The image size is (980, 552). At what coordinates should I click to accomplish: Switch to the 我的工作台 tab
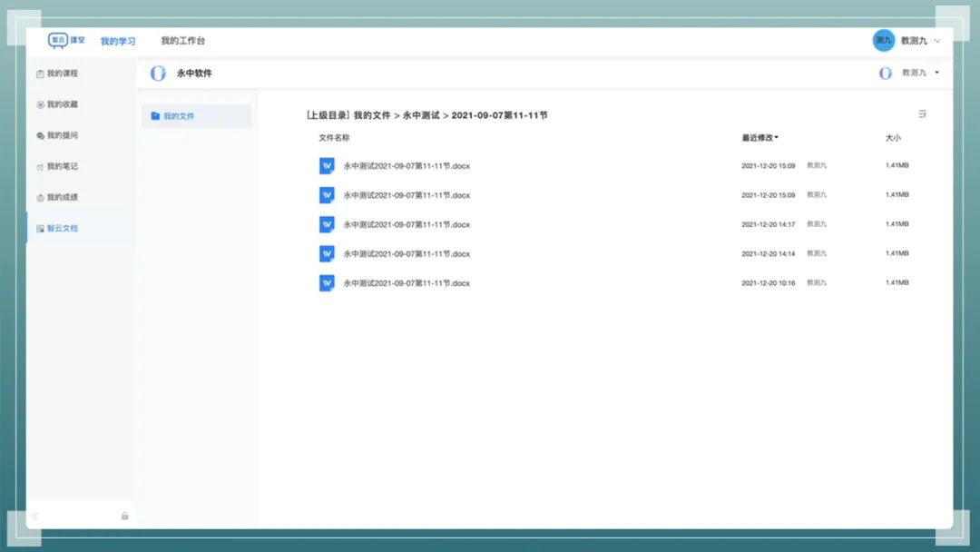coord(182,41)
